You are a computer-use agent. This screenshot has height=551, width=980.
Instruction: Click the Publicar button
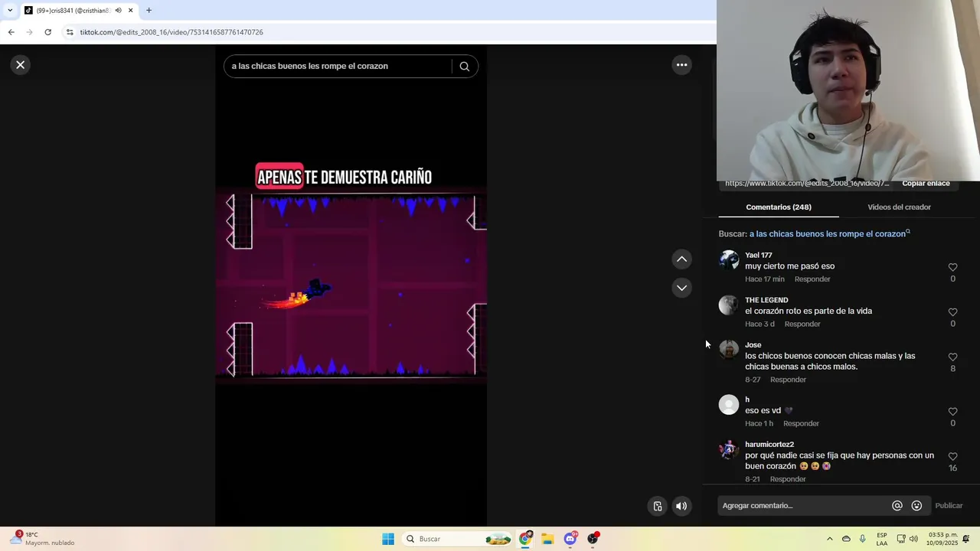pyautogui.click(x=949, y=506)
